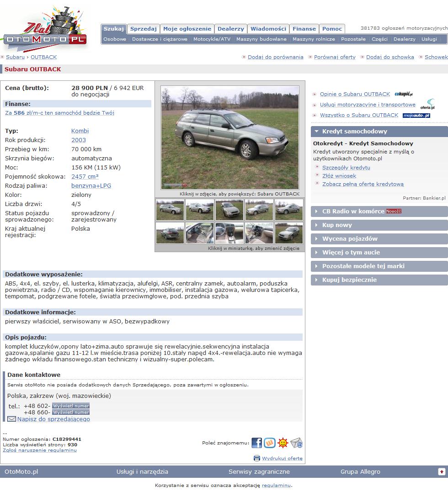Expand the Kupuj bezpiecznie panel

(379, 280)
